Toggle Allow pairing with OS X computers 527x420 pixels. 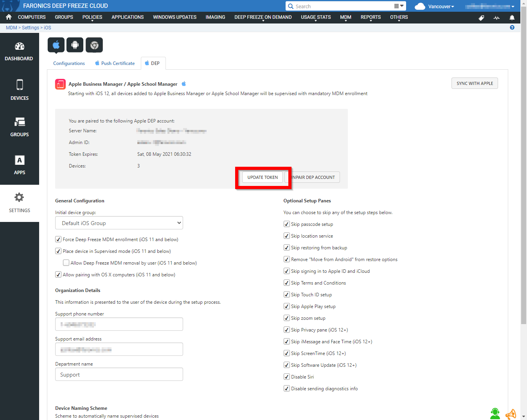click(x=58, y=274)
